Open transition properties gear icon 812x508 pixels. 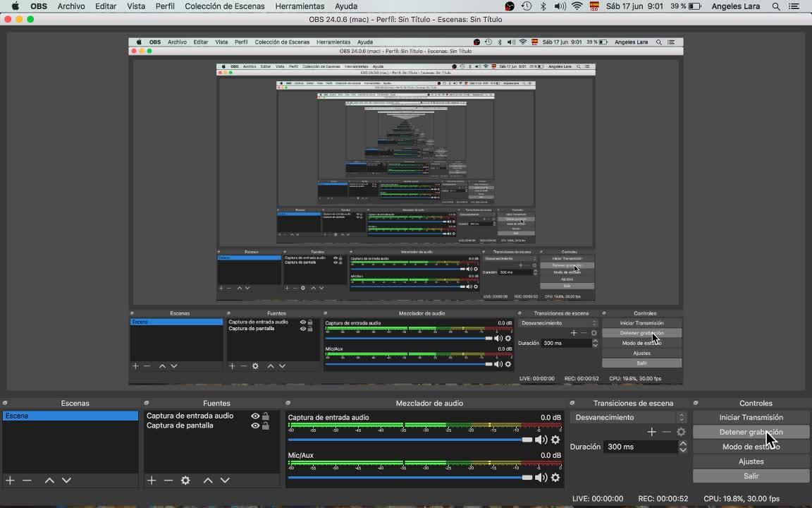pos(681,432)
